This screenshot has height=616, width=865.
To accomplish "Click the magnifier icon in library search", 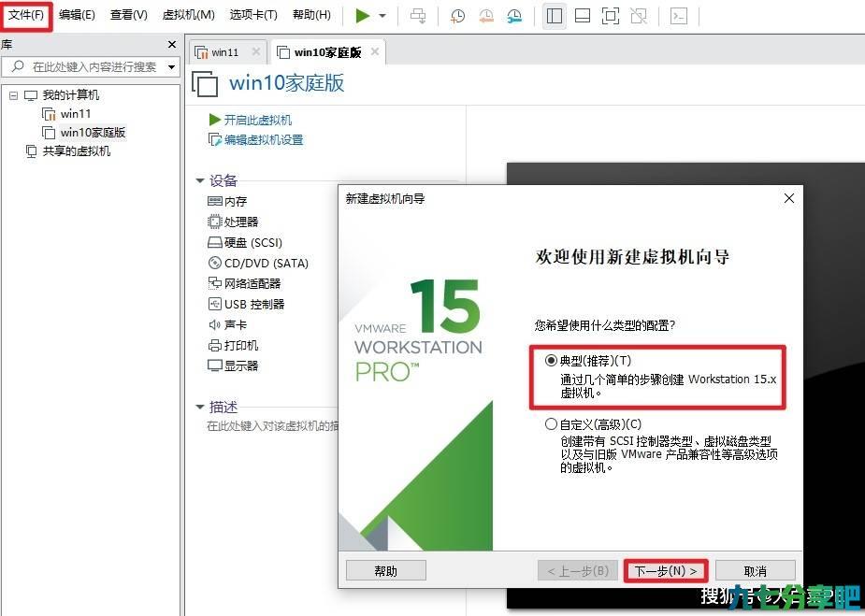I will [18, 66].
